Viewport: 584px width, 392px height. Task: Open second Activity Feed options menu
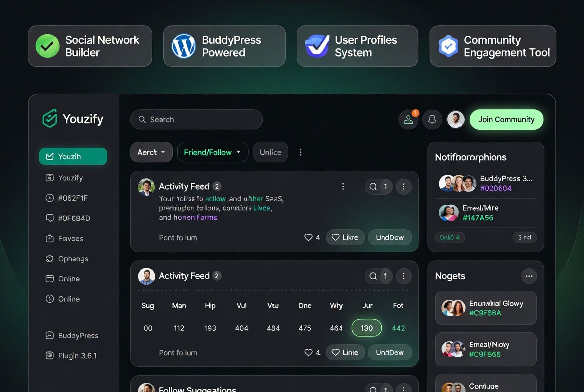pyautogui.click(x=403, y=276)
